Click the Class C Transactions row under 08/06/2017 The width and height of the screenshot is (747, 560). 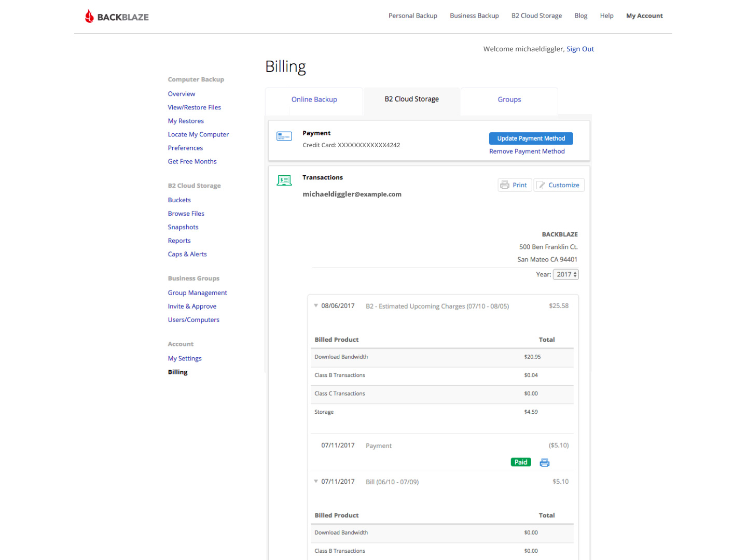pos(442,394)
